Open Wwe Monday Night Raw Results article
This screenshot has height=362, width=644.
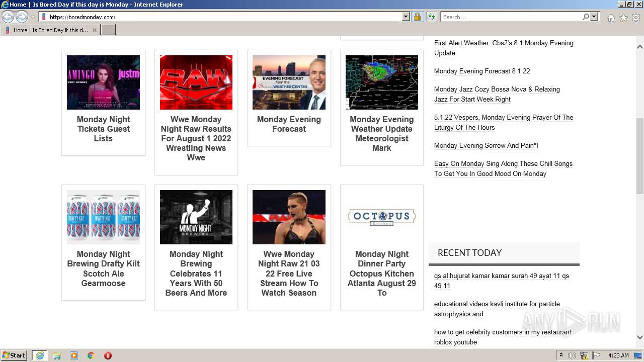(196, 138)
